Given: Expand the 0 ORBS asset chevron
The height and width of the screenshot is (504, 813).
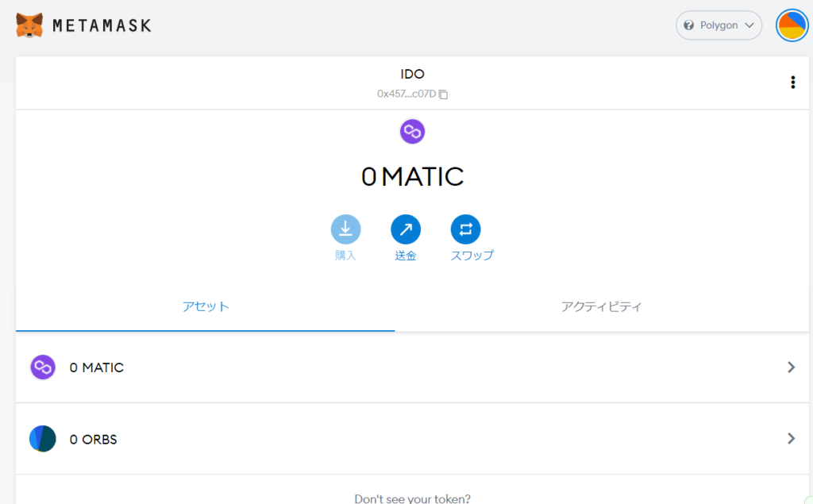Looking at the screenshot, I should pyautogui.click(x=791, y=438).
